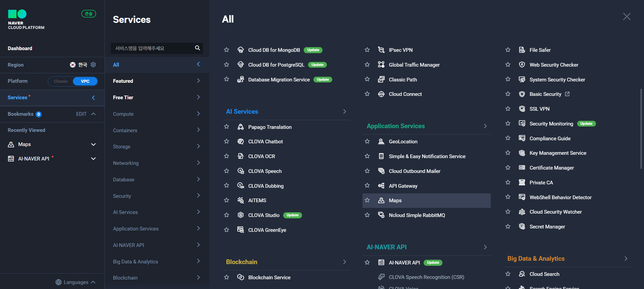The image size is (644, 289).
Task: Click the CLOVA Chatbot icon
Action: pyautogui.click(x=241, y=142)
